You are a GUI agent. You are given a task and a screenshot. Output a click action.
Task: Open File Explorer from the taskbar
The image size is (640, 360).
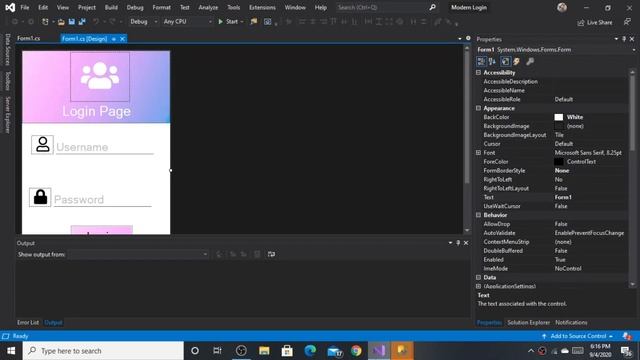click(264, 351)
